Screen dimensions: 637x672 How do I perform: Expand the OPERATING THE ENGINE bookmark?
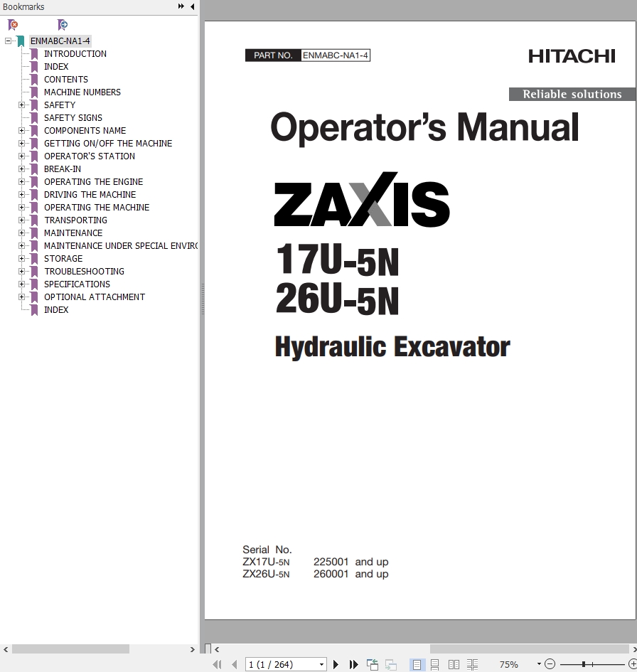pyautogui.click(x=21, y=182)
